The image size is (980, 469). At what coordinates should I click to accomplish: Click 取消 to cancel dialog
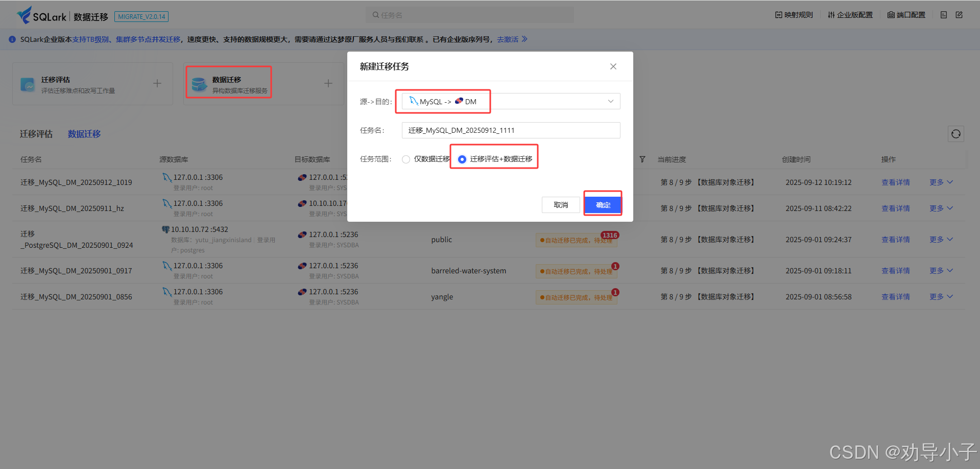pos(561,205)
